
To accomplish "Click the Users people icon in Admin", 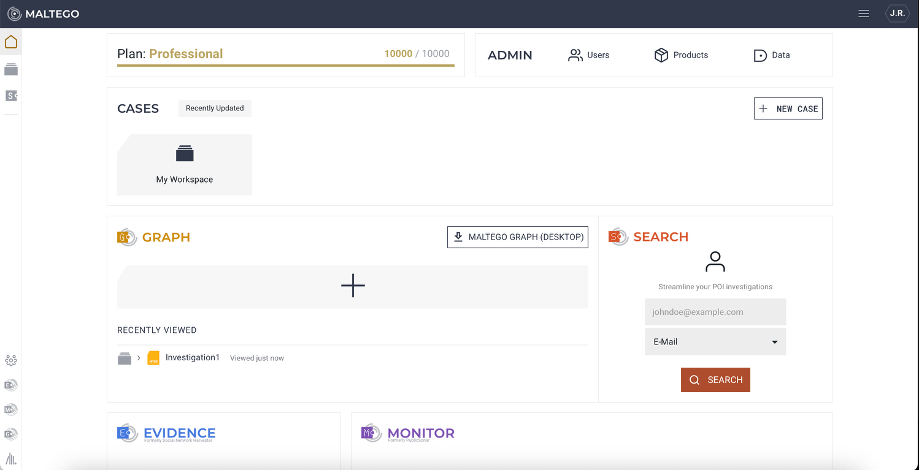I will point(575,55).
